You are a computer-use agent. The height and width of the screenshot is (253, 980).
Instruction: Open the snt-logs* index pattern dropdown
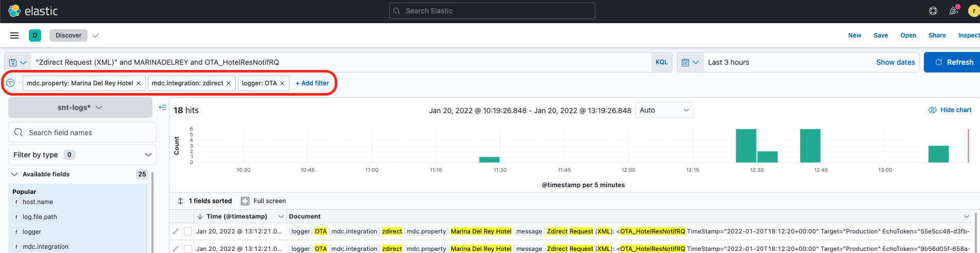point(80,107)
